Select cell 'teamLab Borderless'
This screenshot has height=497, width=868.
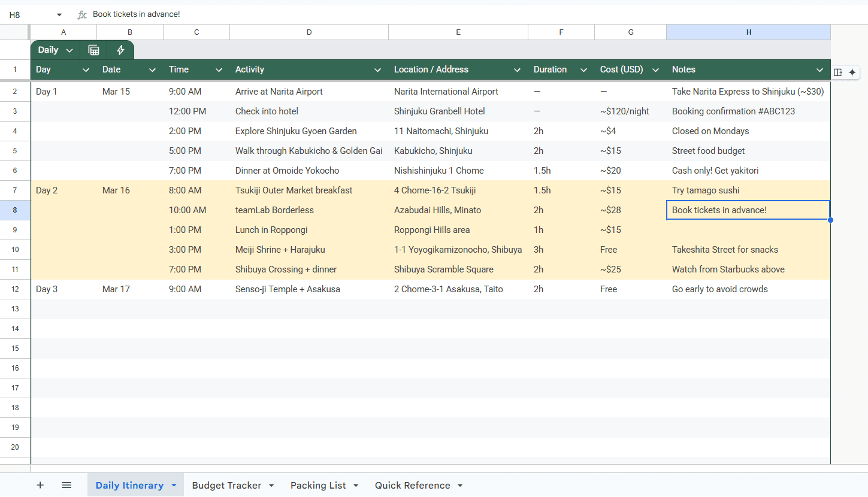pyautogui.click(x=309, y=210)
